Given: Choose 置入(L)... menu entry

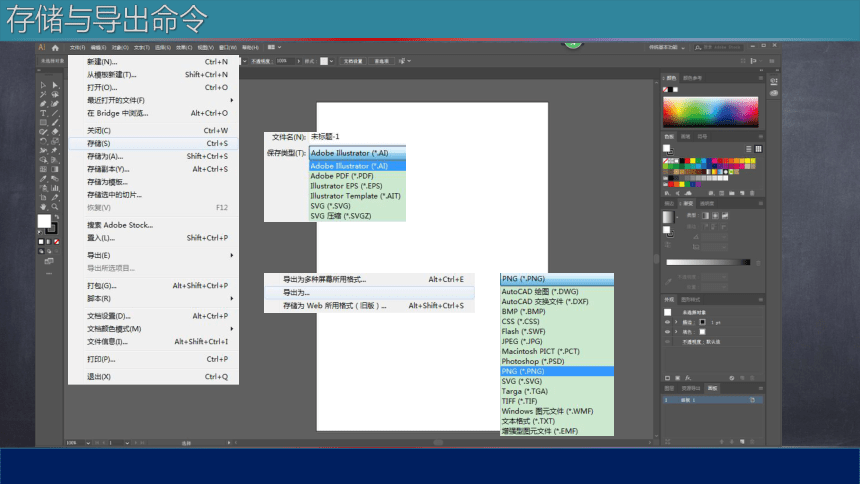Looking at the screenshot, I should 154,238.
